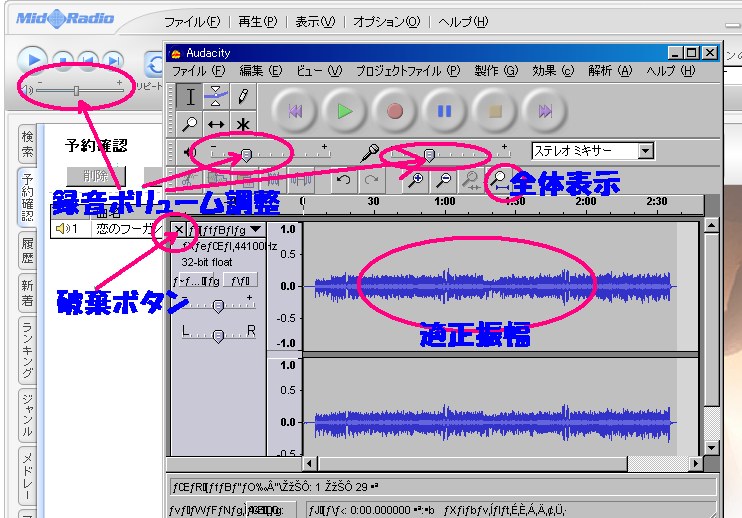The image size is (742, 518).
Task: Open MidRadio 表示(V) menu
Action: click(315, 22)
